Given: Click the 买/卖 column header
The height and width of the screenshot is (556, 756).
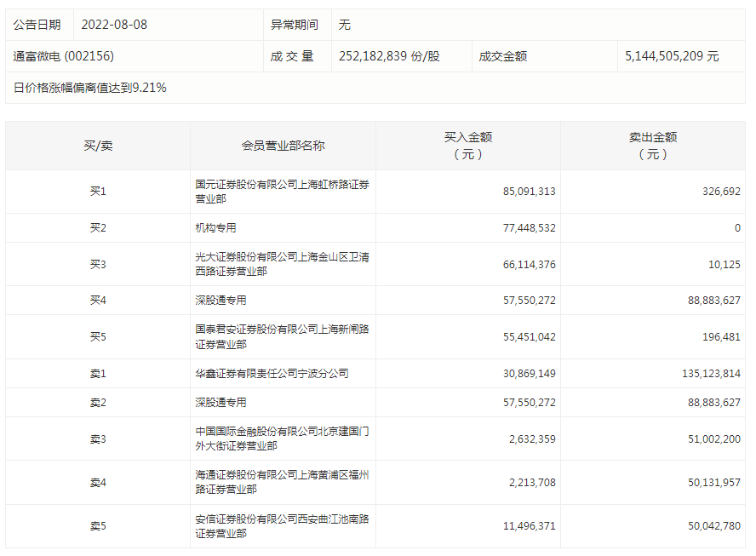Looking at the screenshot, I should [x=98, y=146].
